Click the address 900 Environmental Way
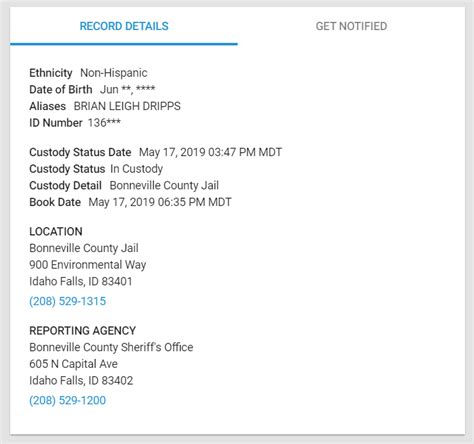The image size is (474, 444). pos(88,265)
